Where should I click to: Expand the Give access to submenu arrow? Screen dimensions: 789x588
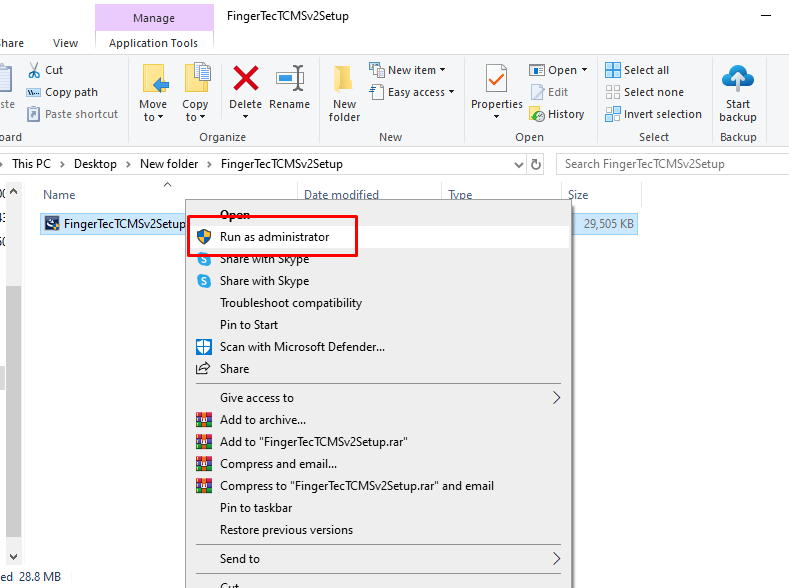coord(556,398)
